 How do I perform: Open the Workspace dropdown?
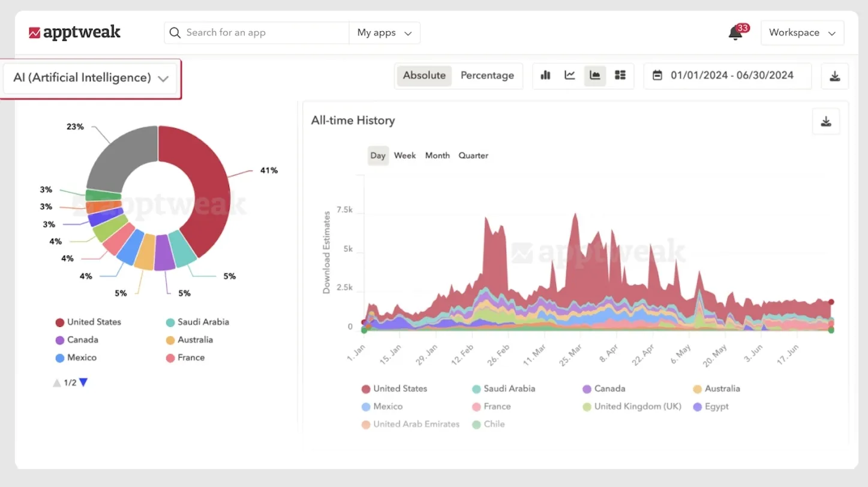pos(802,33)
